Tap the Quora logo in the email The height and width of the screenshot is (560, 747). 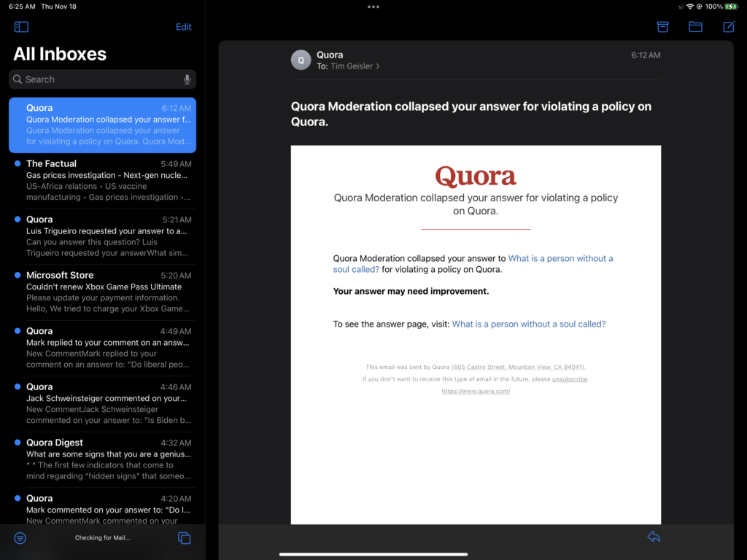[476, 176]
